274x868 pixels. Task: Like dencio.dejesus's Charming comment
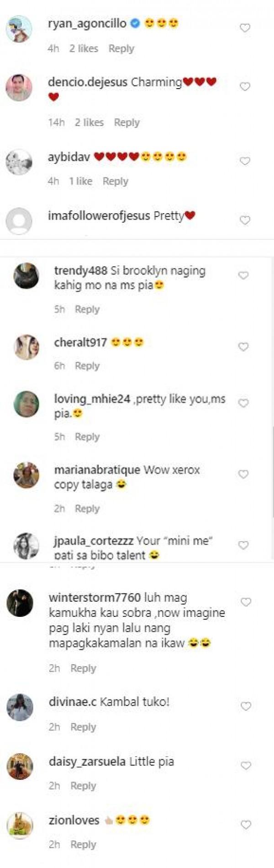tap(245, 86)
